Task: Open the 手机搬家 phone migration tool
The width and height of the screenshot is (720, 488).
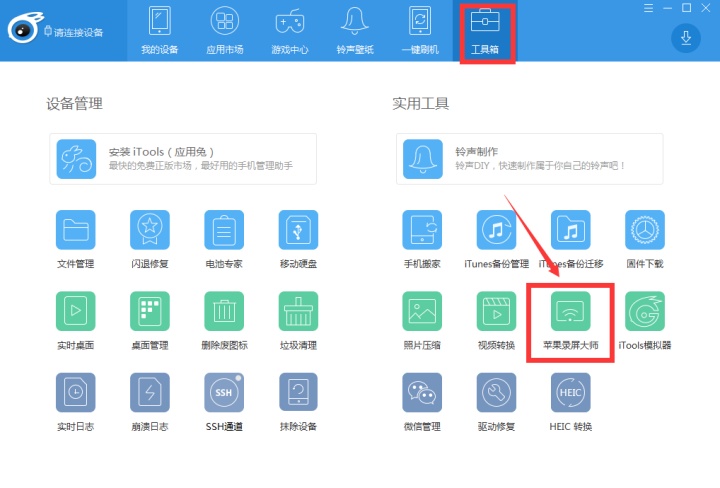Action: tap(422, 230)
